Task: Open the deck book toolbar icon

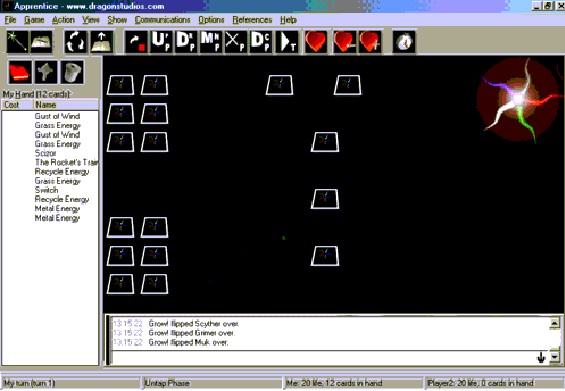Action: (41, 42)
